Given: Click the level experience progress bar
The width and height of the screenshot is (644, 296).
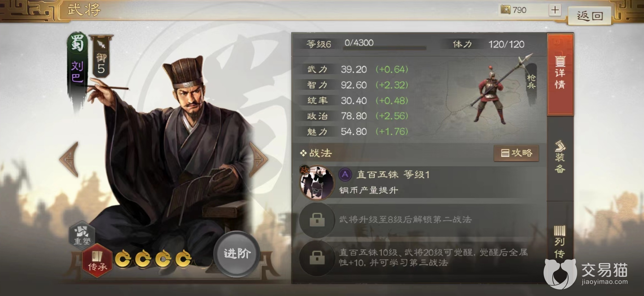Looking at the screenshot, I should (x=385, y=48).
